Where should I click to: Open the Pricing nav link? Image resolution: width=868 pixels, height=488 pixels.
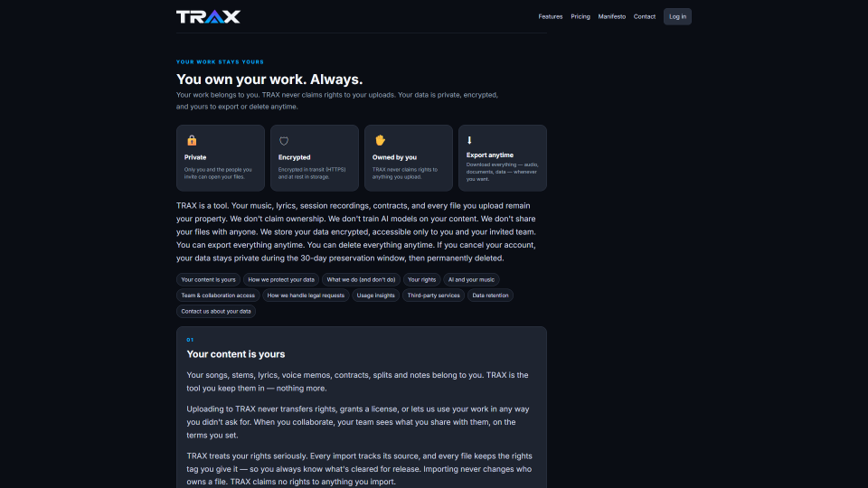click(x=580, y=16)
